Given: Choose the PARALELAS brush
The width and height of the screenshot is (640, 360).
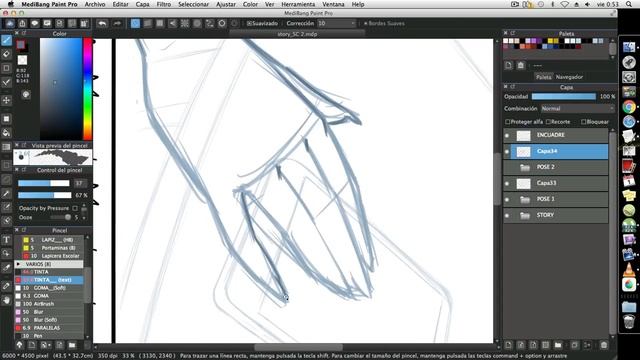Looking at the screenshot, I should pyautogui.click(x=49, y=328).
